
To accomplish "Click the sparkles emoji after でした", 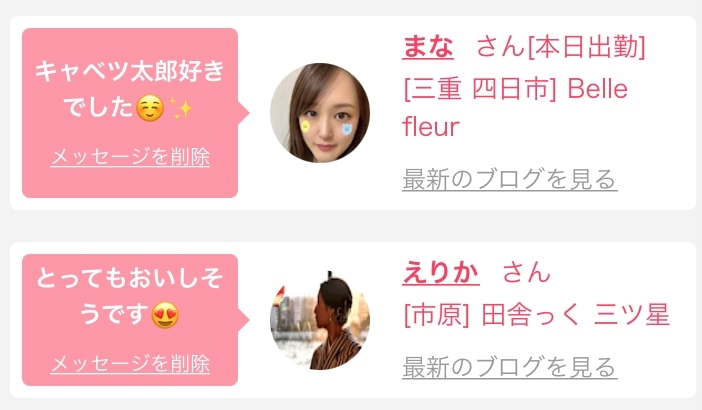I will click(181, 108).
